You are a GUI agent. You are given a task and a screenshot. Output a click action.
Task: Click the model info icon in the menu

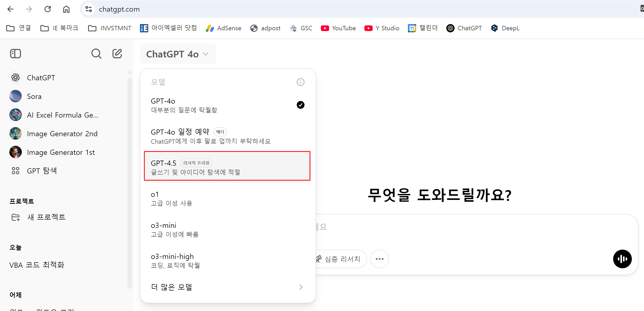(x=300, y=82)
